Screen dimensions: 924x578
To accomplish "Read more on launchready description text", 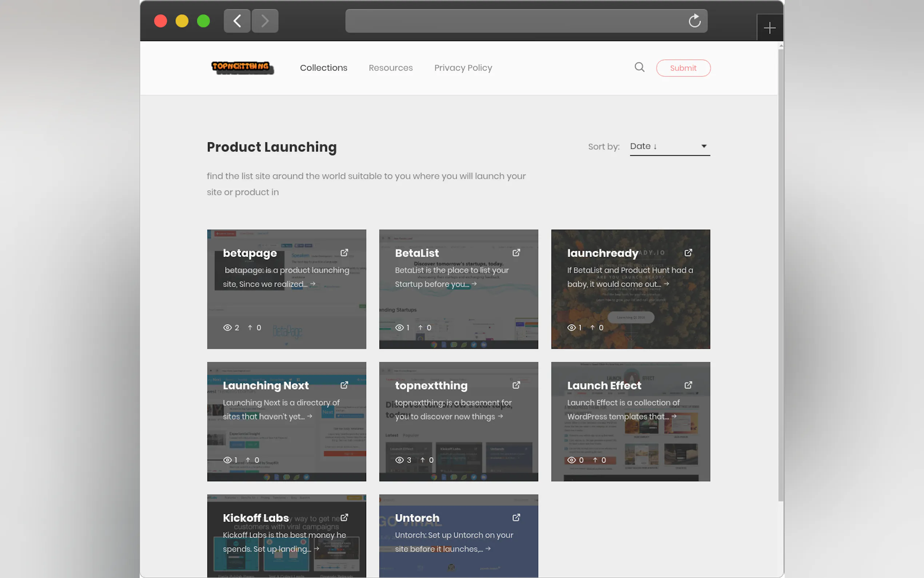I will coord(630,277).
